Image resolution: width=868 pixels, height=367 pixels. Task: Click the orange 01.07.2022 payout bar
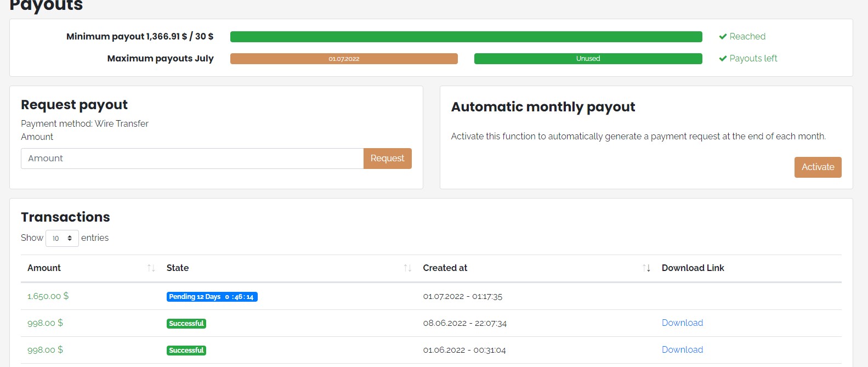(344, 59)
